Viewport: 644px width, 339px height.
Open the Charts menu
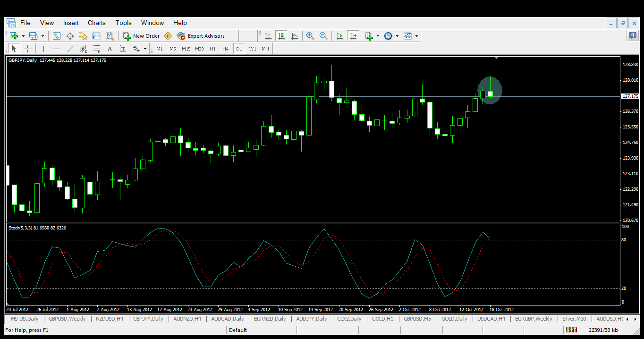click(97, 23)
